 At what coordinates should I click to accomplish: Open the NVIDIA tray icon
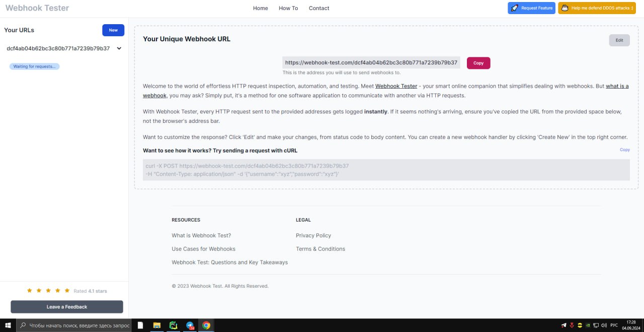pyautogui.click(x=588, y=325)
